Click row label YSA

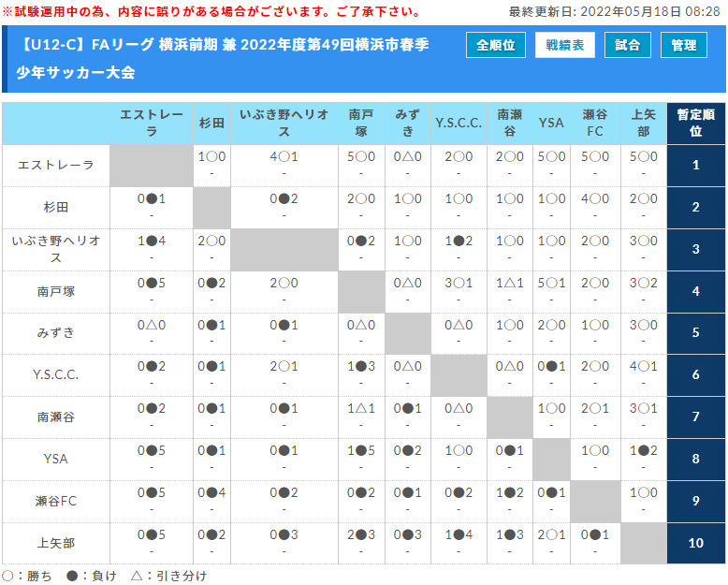[x=56, y=459]
